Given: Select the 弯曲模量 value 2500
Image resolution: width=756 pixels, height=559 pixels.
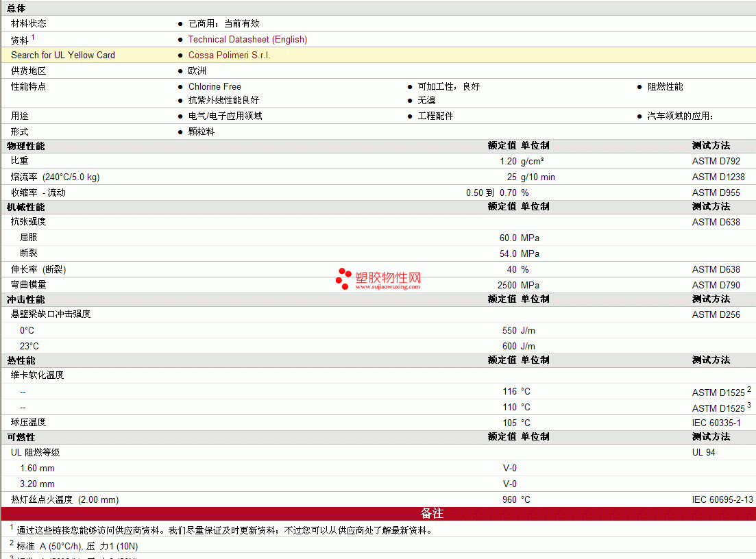Looking at the screenshot, I should (x=507, y=285).
